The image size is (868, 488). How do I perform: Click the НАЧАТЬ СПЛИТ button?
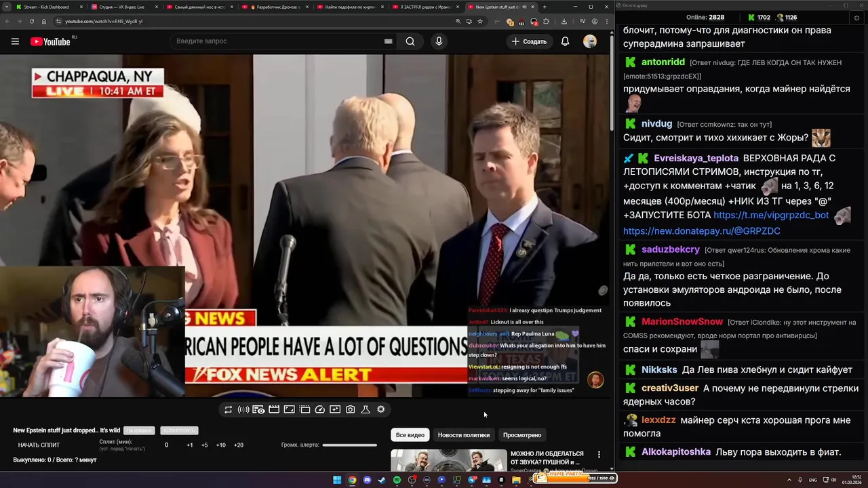pyautogui.click(x=39, y=445)
